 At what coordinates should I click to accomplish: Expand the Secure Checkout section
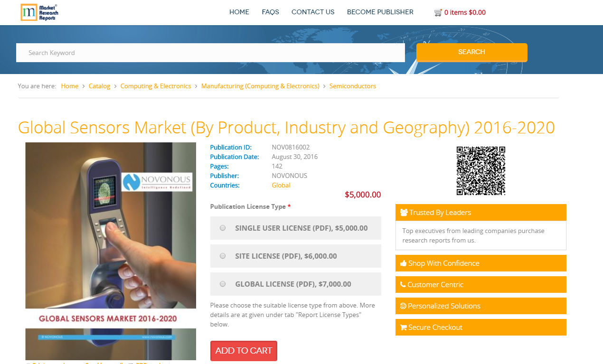[481, 327]
